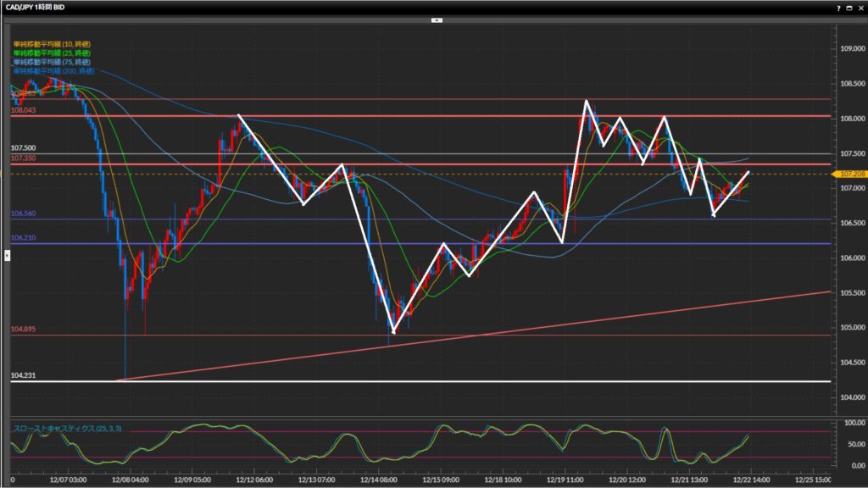Click the 106.210 blue line label
Screen dimensions: 868x488
coord(24,238)
